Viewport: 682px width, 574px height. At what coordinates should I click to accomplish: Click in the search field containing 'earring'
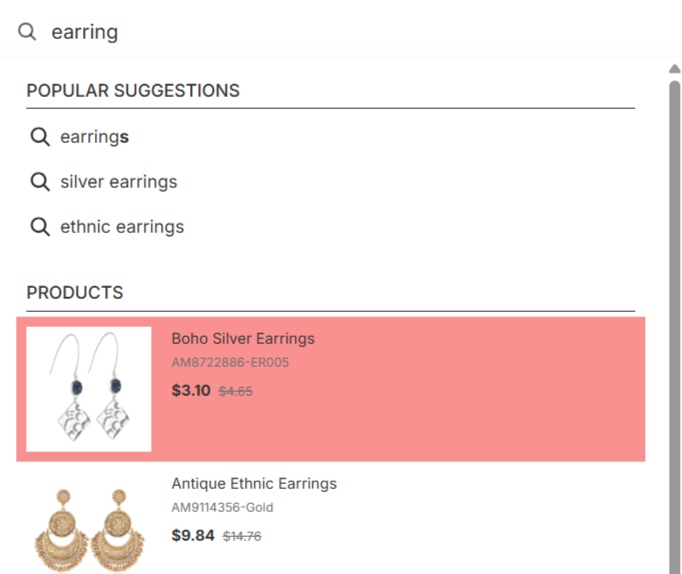pos(300,32)
